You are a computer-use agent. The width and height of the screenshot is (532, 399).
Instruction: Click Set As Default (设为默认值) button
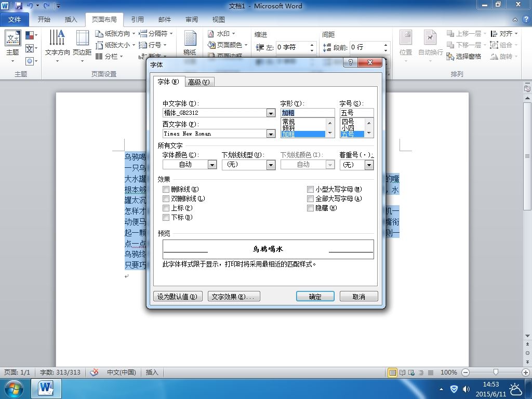[x=178, y=297]
